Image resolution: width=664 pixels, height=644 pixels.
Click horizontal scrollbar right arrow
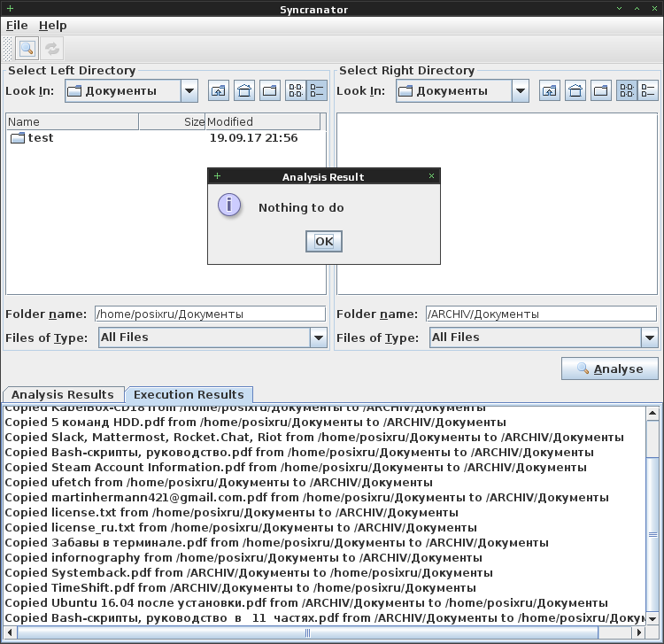pyautogui.click(x=639, y=633)
